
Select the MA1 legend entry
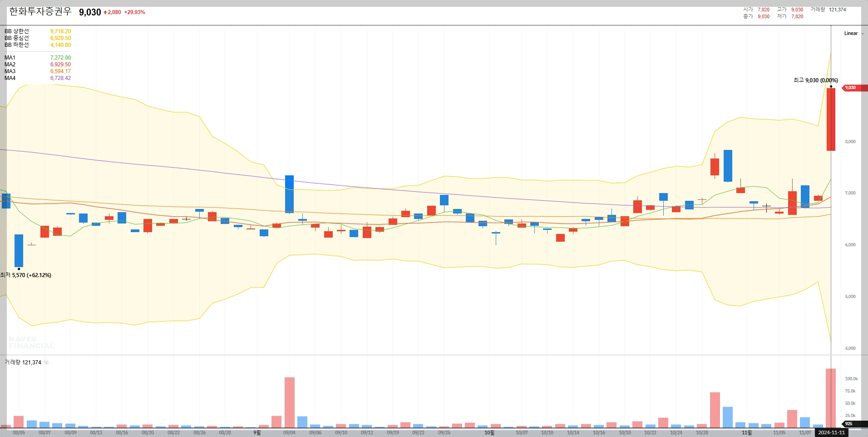(x=10, y=58)
